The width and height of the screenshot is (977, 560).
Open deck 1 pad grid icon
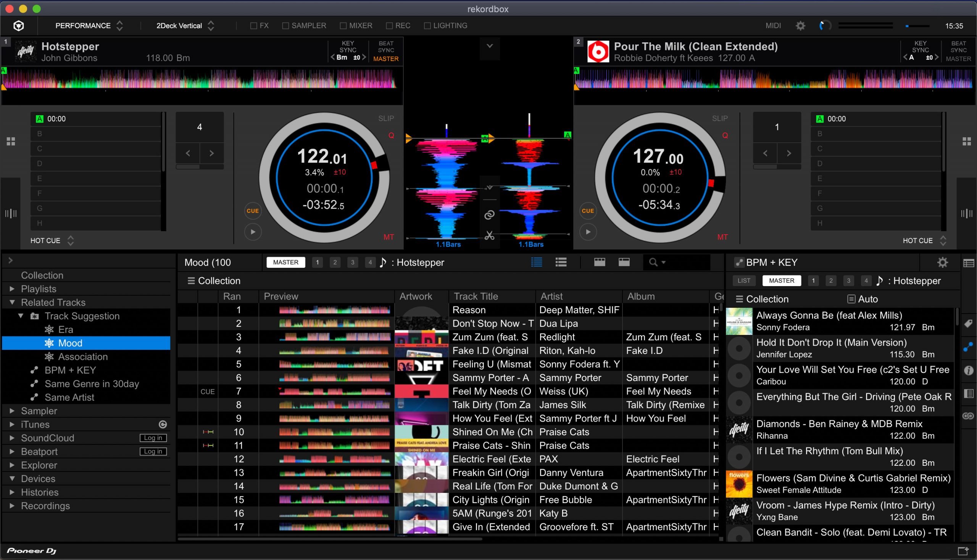click(11, 142)
